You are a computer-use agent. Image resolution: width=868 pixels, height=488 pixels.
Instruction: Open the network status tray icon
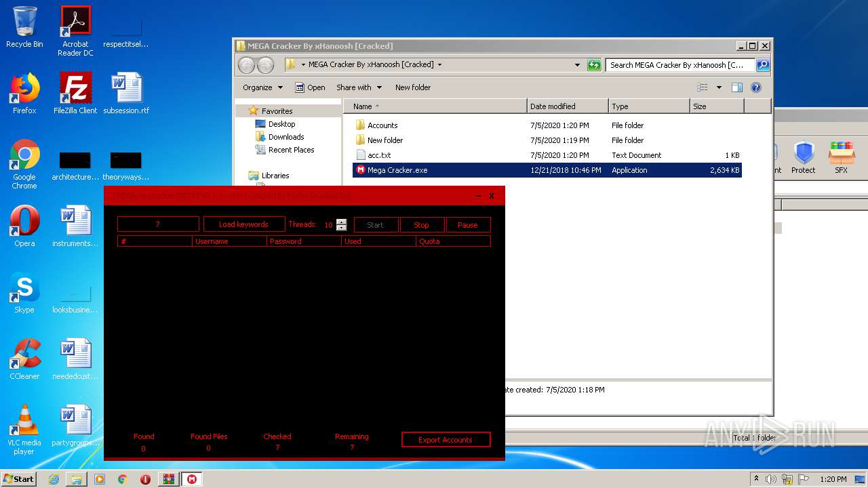pos(787,479)
